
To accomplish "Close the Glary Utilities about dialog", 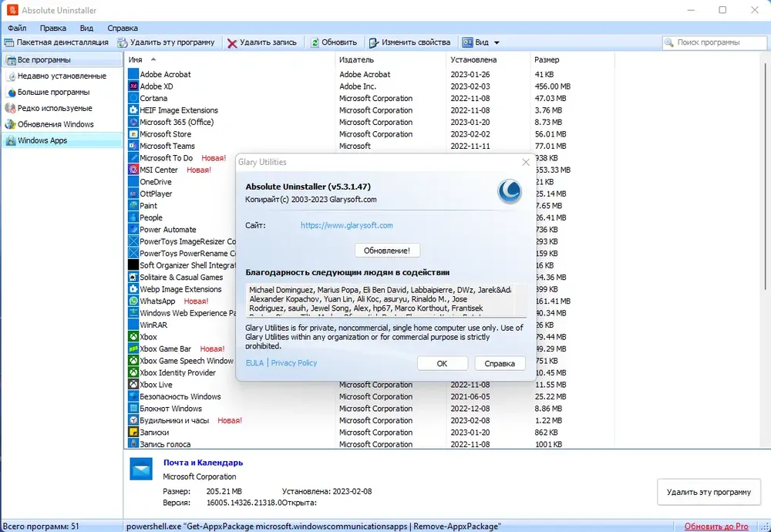I will click(526, 162).
